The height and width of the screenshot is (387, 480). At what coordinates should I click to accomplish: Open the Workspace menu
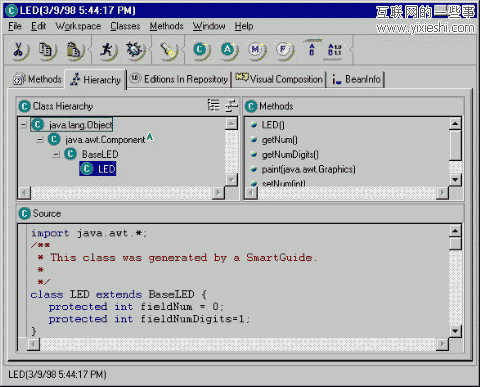coord(78,26)
